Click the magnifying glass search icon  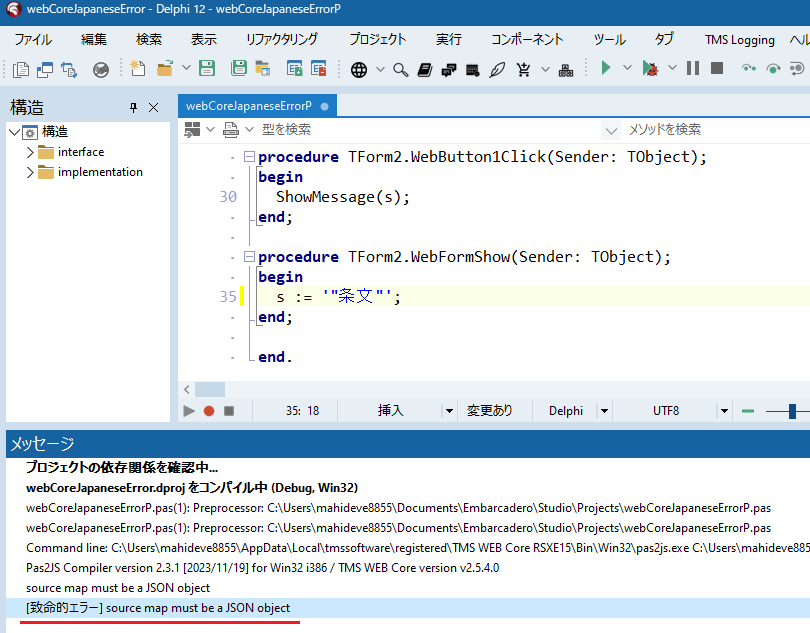(x=400, y=69)
